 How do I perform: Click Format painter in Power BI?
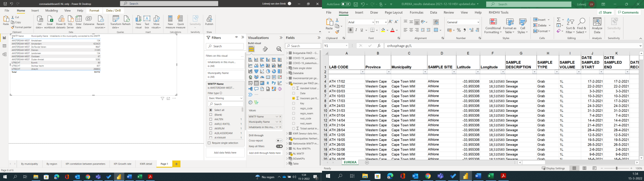(x=22, y=27)
